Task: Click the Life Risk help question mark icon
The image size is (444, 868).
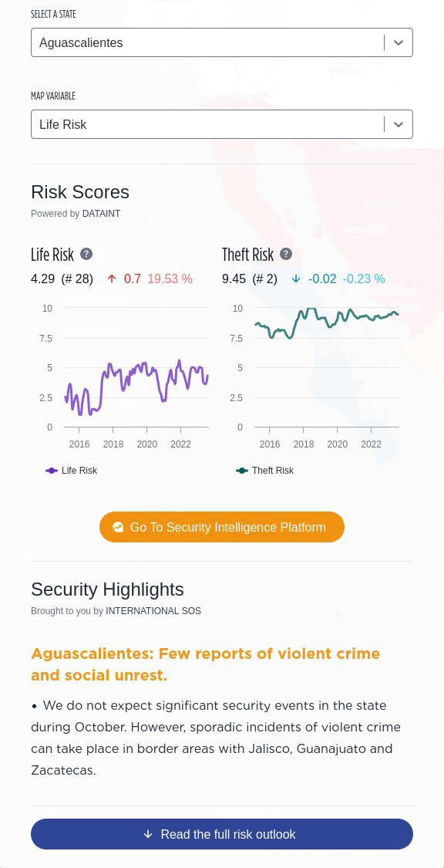Action: [86, 254]
